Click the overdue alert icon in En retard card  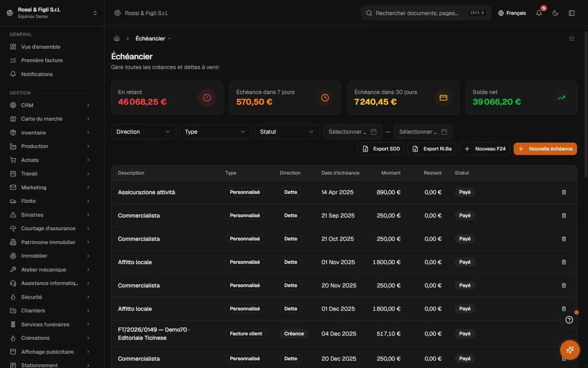coord(207,98)
